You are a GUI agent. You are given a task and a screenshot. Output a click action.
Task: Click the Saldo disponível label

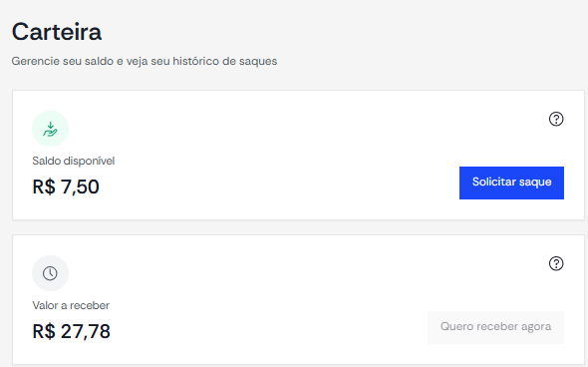coord(74,161)
